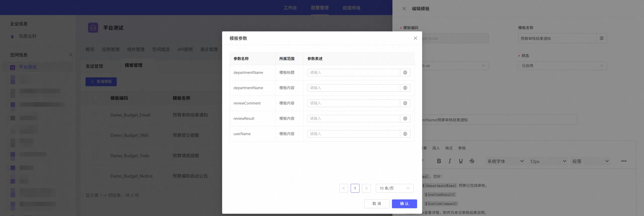Image resolution: width=644 pixels, height=216 pixels.
Task: Open the language globe for reviewResult
Action: (x=405, y=119)
